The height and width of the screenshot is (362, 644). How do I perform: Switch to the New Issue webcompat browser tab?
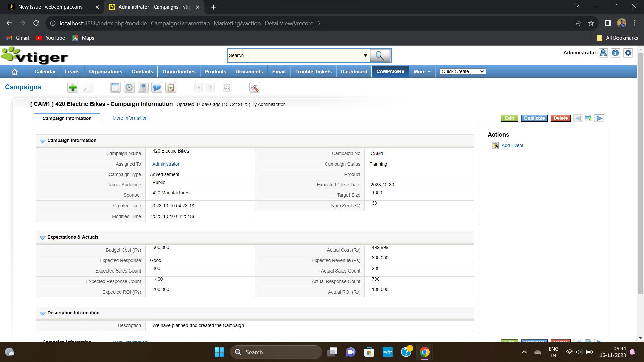(50, 7)
